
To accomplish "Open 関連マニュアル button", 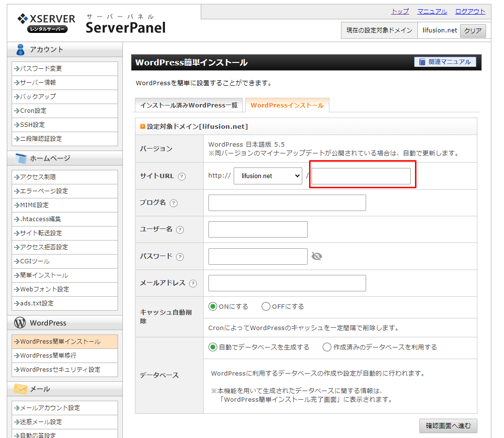I will pyautogui.click(x=445, y=62).
